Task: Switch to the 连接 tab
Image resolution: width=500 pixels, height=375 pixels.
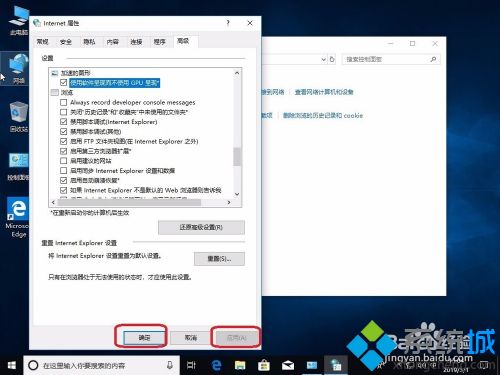Action: pos(136,42)
